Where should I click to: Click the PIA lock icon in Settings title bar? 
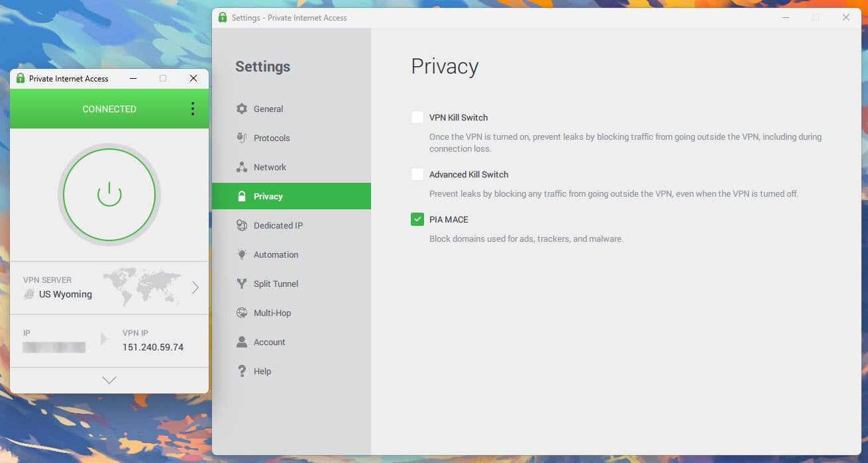pyautogui.click(x=223, y=17)
